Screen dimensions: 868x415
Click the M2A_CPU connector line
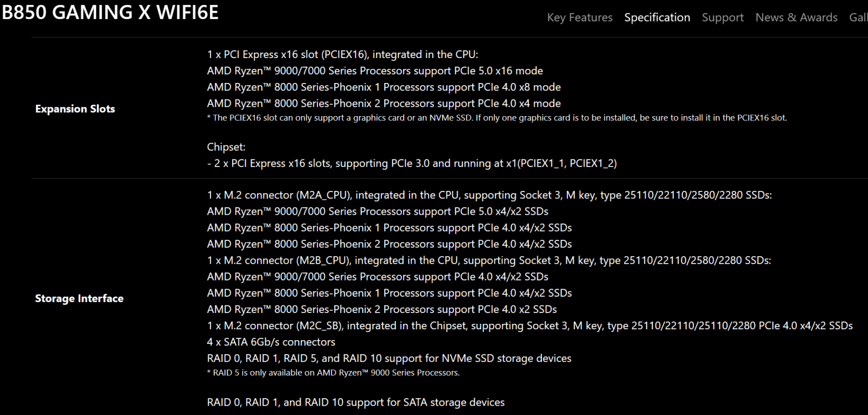pos(489,195)
